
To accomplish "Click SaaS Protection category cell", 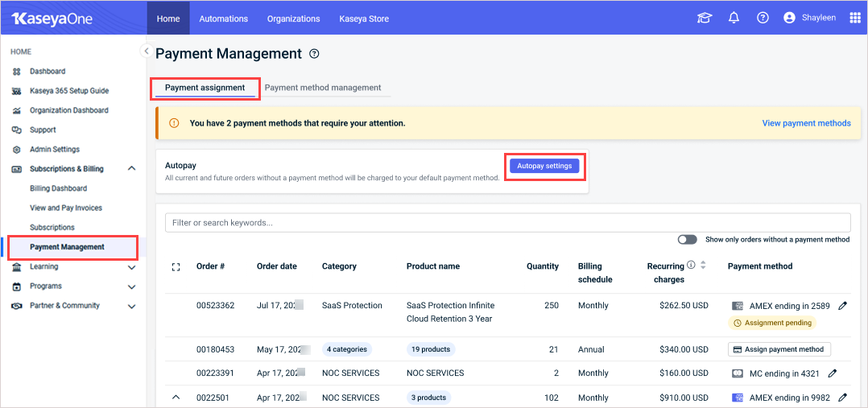I will point(352,306).
